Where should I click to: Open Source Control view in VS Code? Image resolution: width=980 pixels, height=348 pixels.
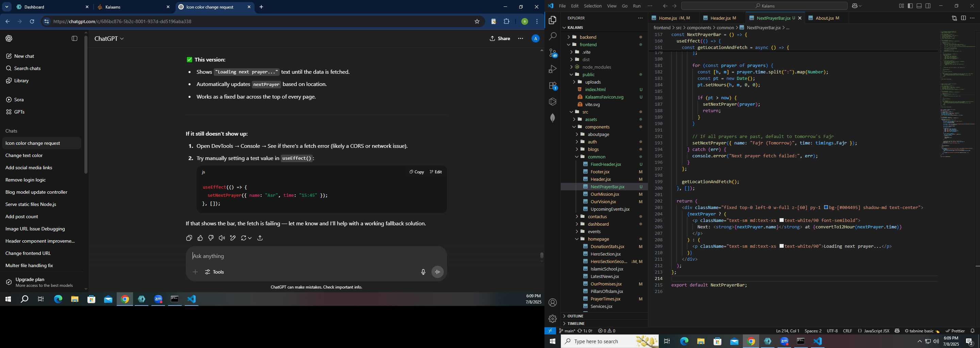pos(553,53)
